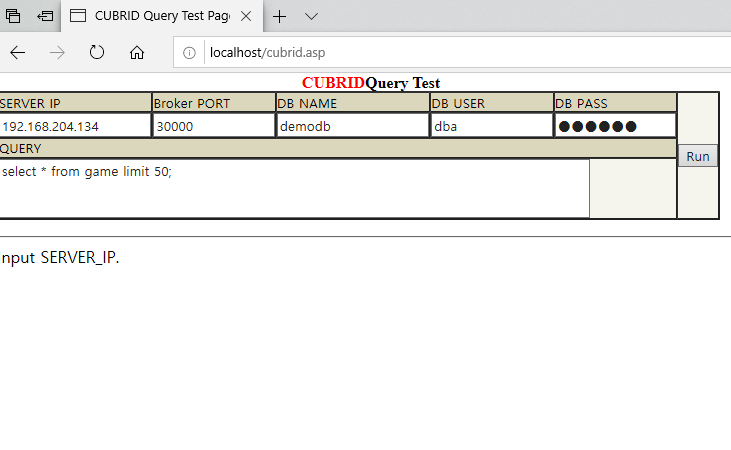Focus the address bar with localhost/cubrid.asp
This screenshot has height=450, width=731.
pyautogui.click(x=400, y=53)
